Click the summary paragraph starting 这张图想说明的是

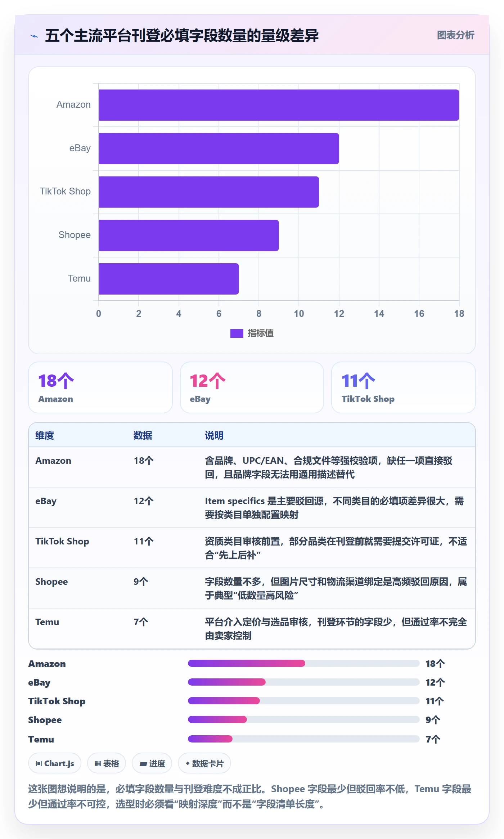coord(250,796)
